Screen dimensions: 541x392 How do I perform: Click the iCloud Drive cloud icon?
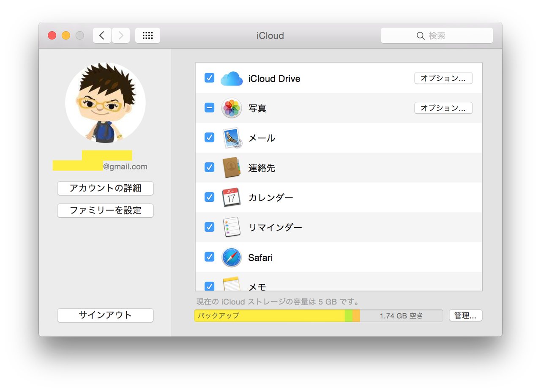(232, 79)
